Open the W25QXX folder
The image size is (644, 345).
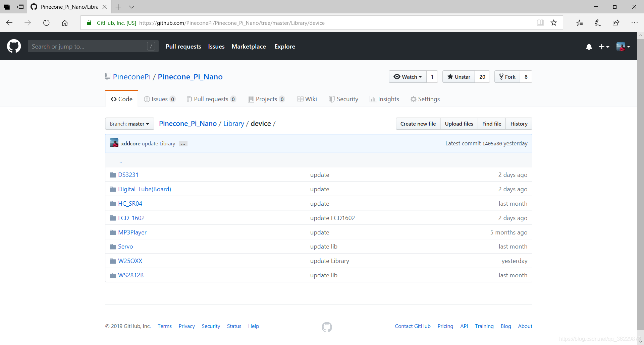pyautogui.click(x=130, y=261)
